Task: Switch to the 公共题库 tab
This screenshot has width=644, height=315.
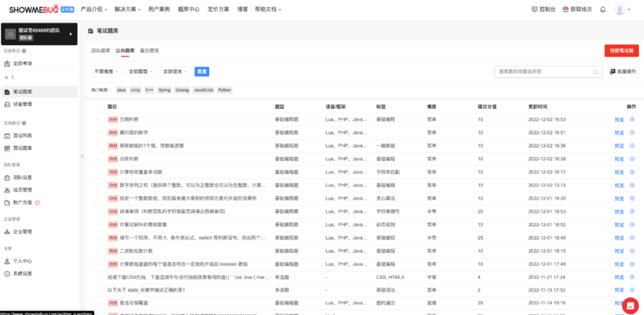Action: coord(125,51)
